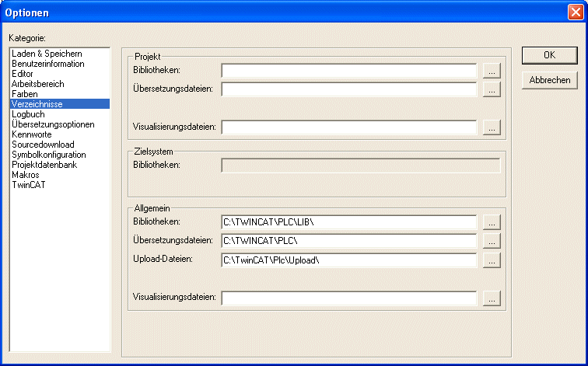Click browse button for Projekt Übersetzungsdateien
588x366 pixels.
tap(491, 89)
